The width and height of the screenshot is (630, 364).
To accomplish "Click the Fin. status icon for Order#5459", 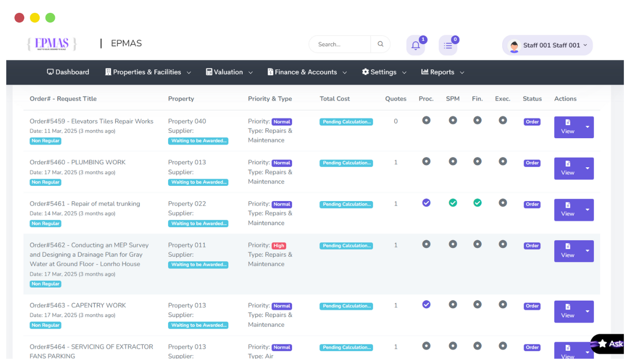I will coord(477,121).
